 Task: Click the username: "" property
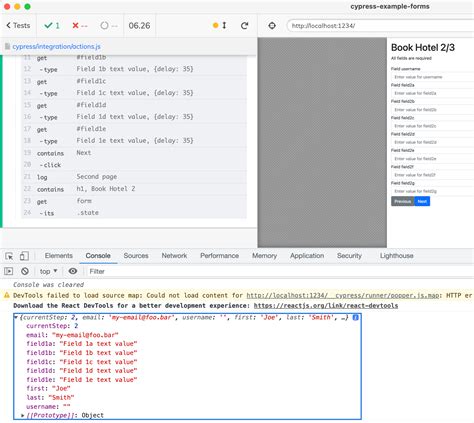point(48,406)
